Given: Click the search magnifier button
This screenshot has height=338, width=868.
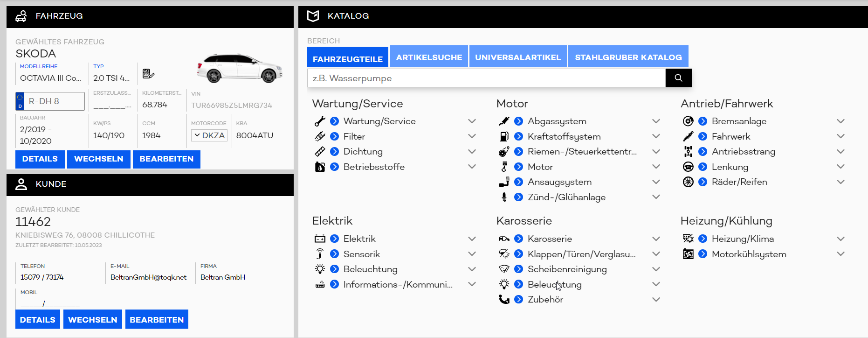Looking at the screenshot, I should click(678, 78).
